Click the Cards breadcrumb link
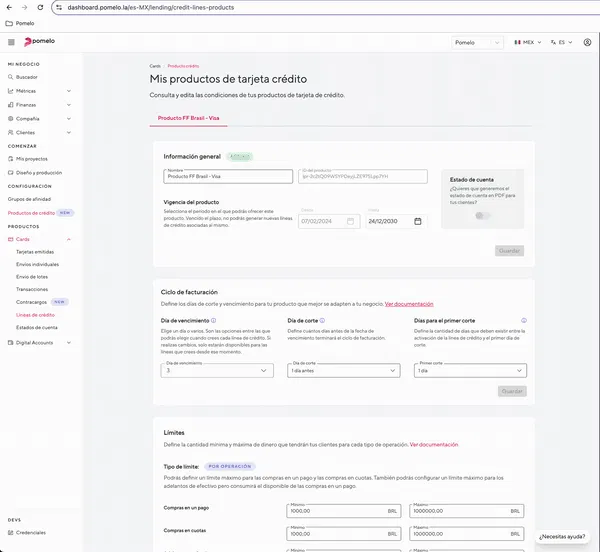 pos(155,66)
